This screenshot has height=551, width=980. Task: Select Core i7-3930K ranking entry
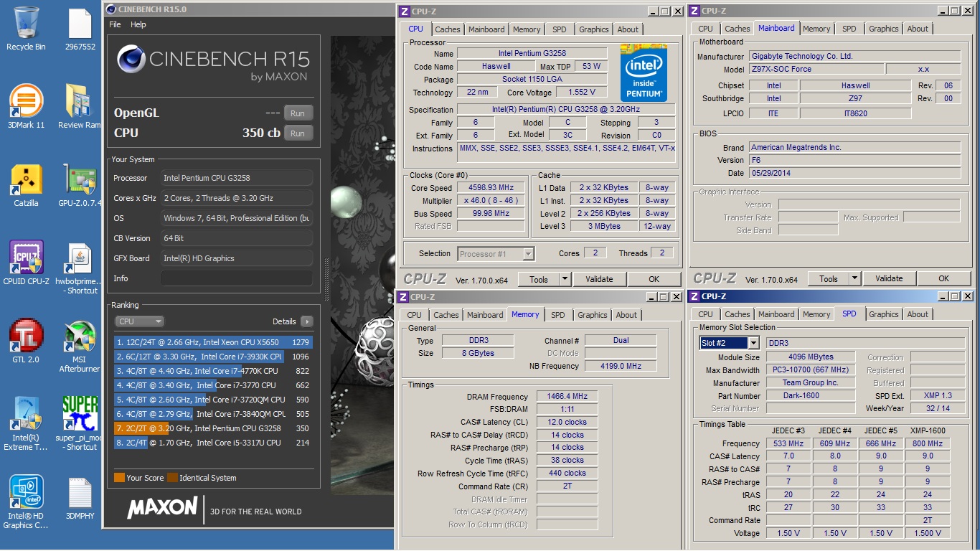pos(213,357)
